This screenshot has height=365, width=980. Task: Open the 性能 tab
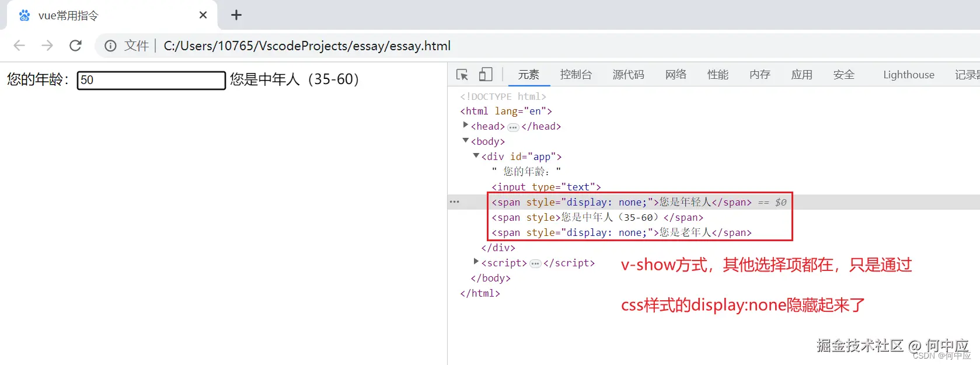tap(718, 75)
